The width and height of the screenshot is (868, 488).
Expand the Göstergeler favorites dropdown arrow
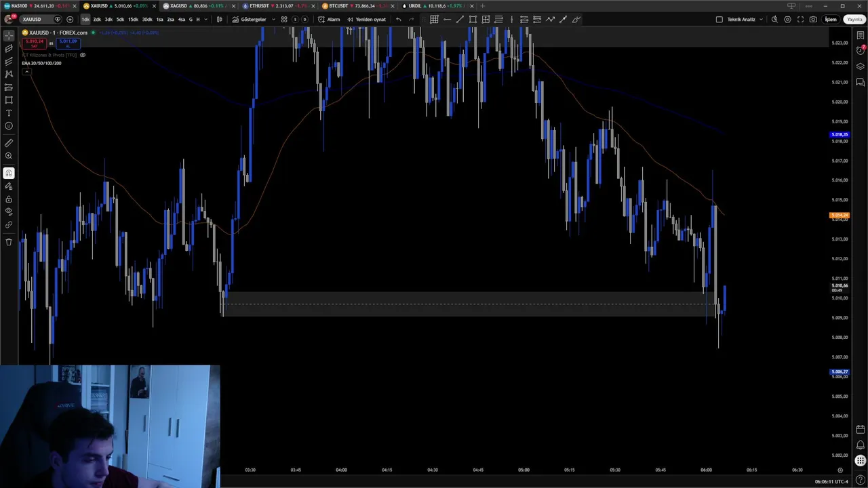pyautogui.click(x=274, y=19)
